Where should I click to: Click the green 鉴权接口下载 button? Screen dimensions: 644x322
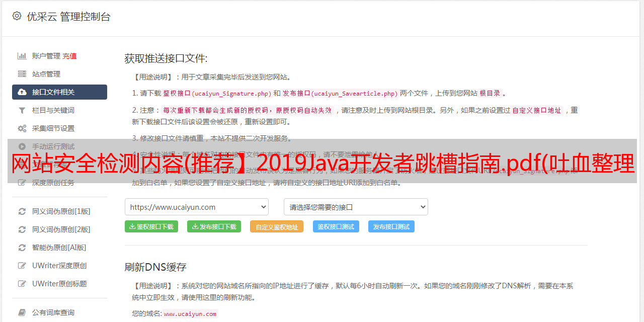pos(151,226)
